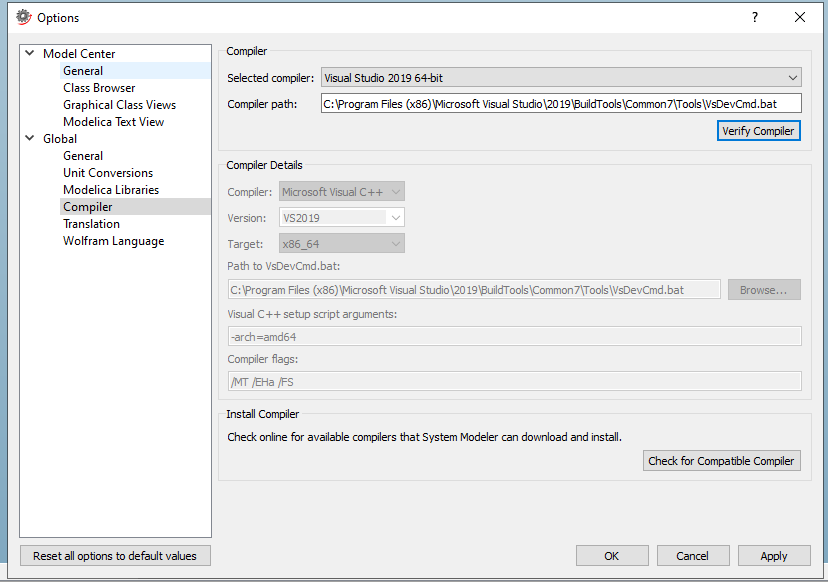The image size is (828, 582).
Task: Click the Options window gear icon
Action: click(24, 17)
